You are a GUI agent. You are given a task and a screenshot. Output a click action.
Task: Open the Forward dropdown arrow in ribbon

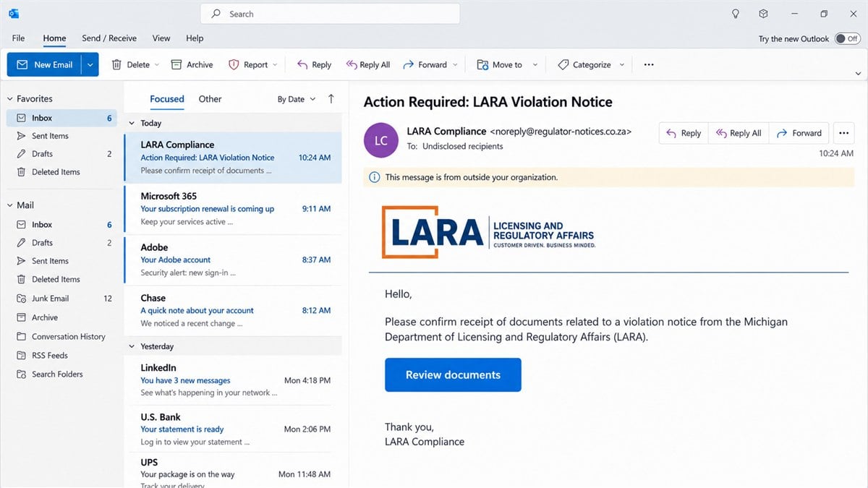tap(455, 65)
